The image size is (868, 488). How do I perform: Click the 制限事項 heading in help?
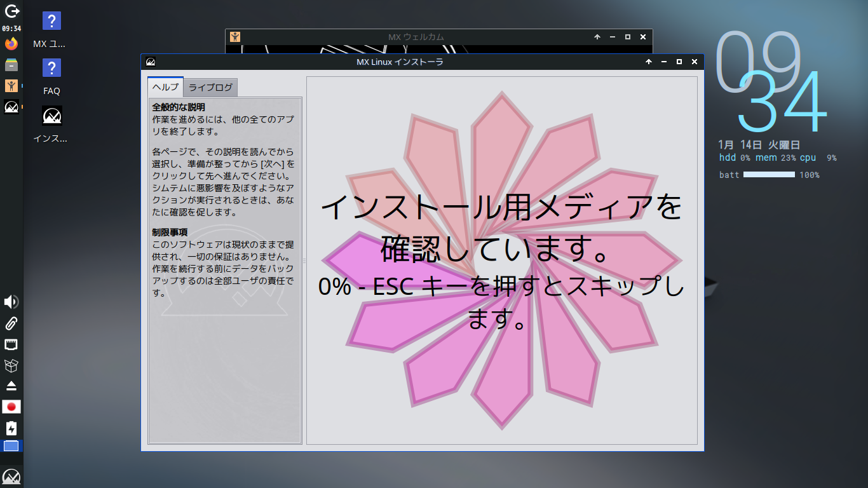[x=170, y=233]
